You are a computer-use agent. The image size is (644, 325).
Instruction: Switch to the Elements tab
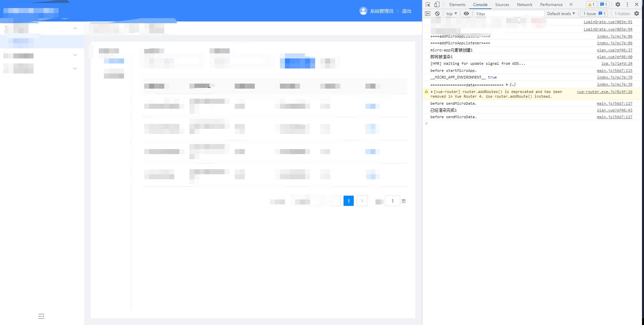pos(457,4)
